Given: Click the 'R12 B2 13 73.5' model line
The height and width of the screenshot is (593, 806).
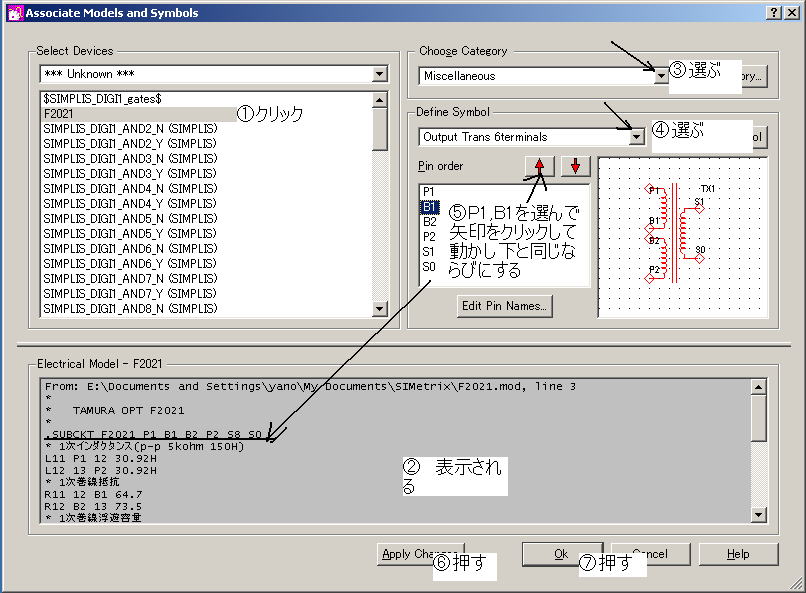Looking at the screenshot, I should [x=93, y=506].
